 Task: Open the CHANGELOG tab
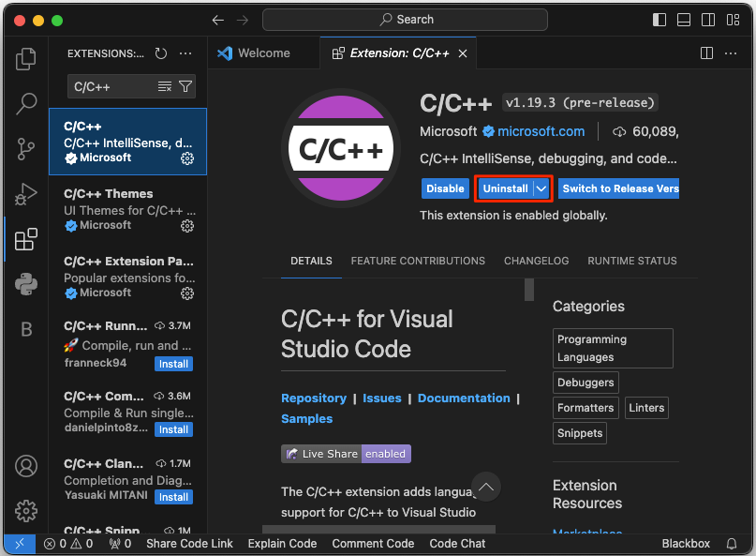pyautogui.click(x=536, y=261)
